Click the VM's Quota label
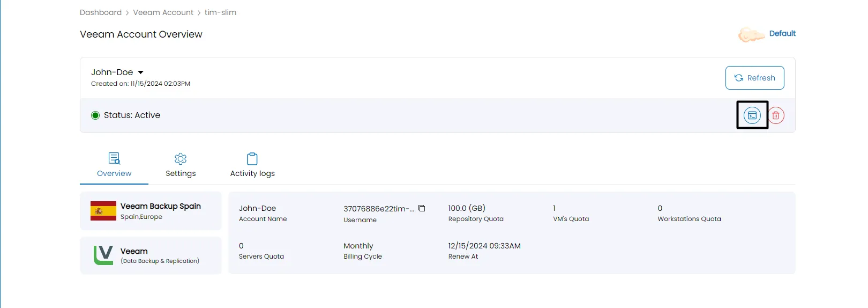Screen dimensions: 868x308 (571, 219)
